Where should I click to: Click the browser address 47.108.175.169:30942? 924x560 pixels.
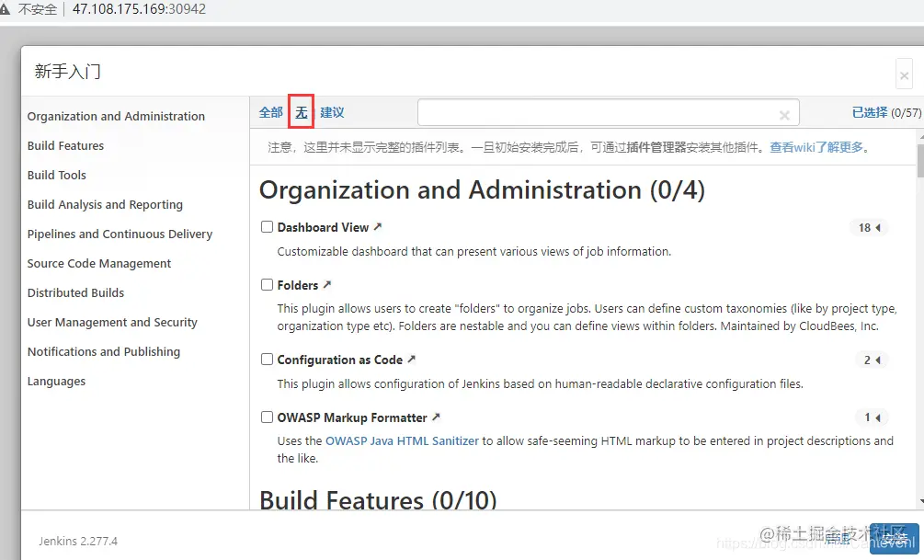[x=139, y=9]
